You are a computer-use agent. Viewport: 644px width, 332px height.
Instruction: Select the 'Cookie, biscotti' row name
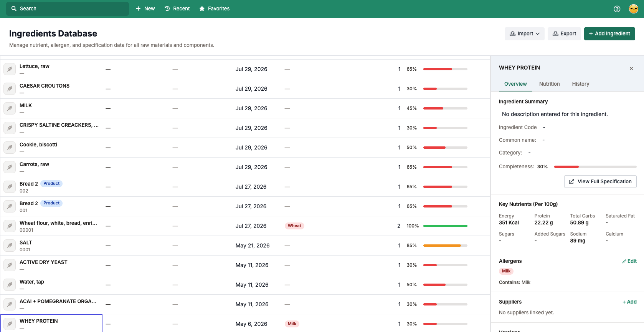pos(38,144)
